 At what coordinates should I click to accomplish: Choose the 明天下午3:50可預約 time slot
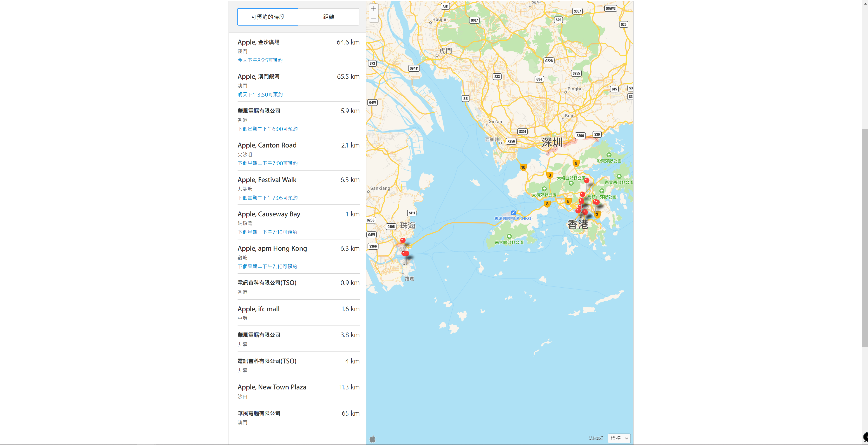pyautogui.click(x=260, y=95)
